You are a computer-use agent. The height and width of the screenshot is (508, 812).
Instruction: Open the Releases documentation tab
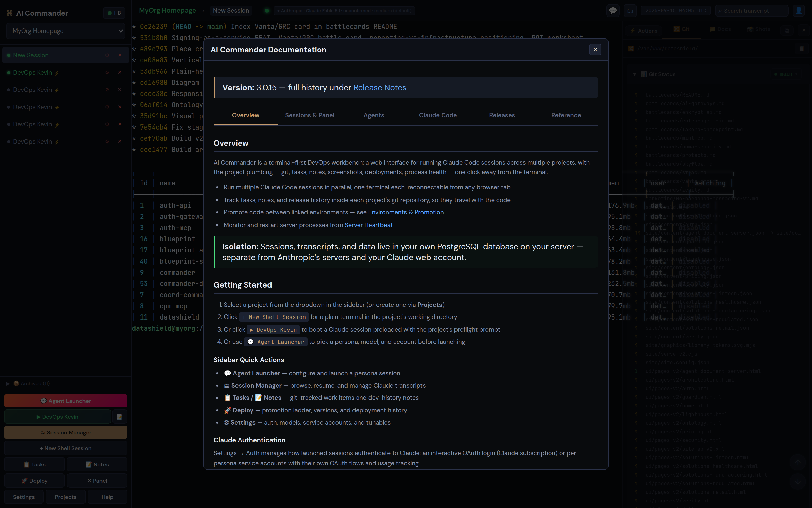(502, 115)
